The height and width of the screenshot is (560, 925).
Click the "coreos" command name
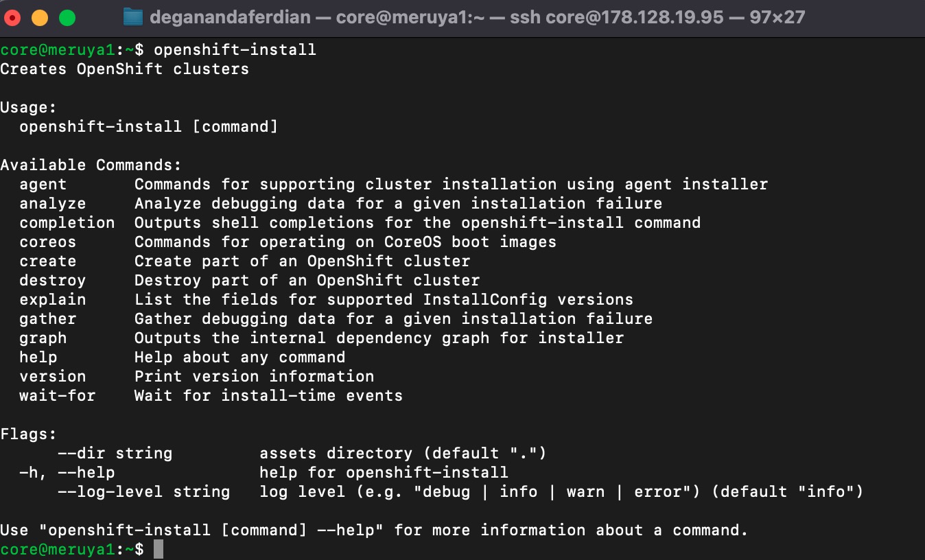(47, 242)
